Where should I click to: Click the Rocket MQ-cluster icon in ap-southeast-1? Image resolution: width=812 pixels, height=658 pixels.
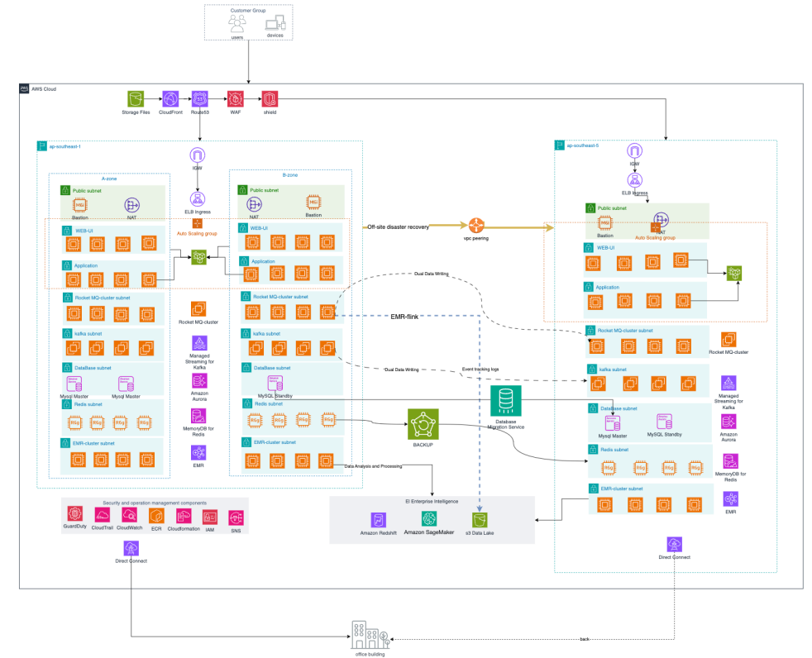[198, 310]
